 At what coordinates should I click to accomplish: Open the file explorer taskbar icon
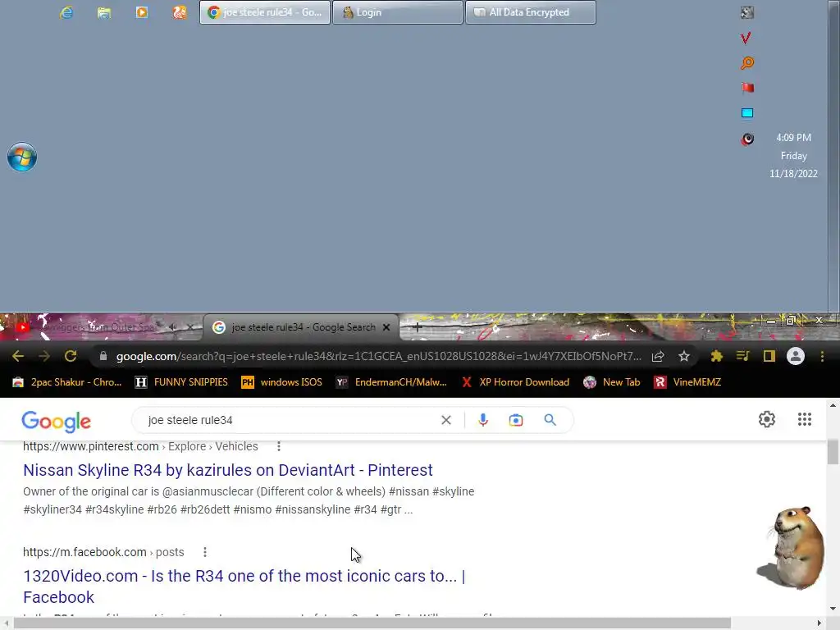(x=104, y=12)
